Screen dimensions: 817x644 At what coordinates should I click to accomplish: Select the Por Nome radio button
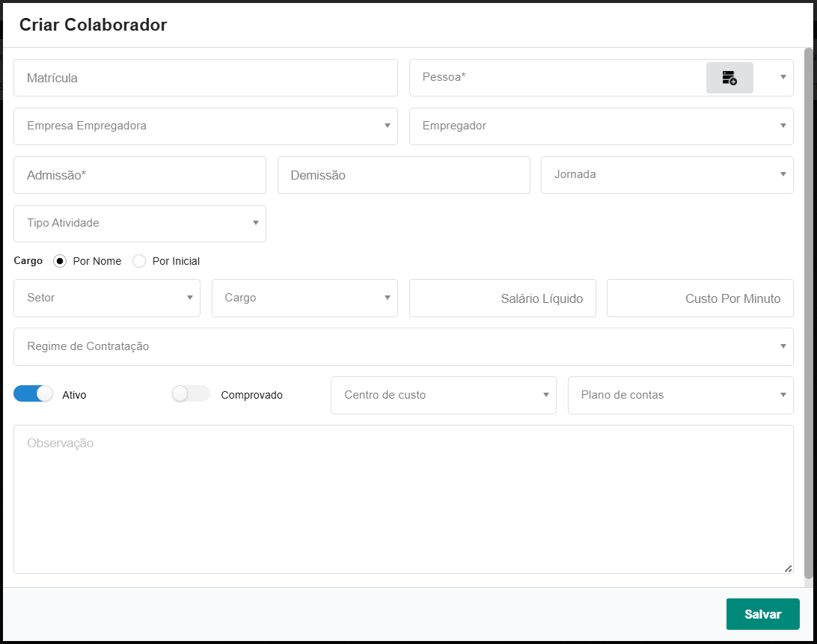60,261
